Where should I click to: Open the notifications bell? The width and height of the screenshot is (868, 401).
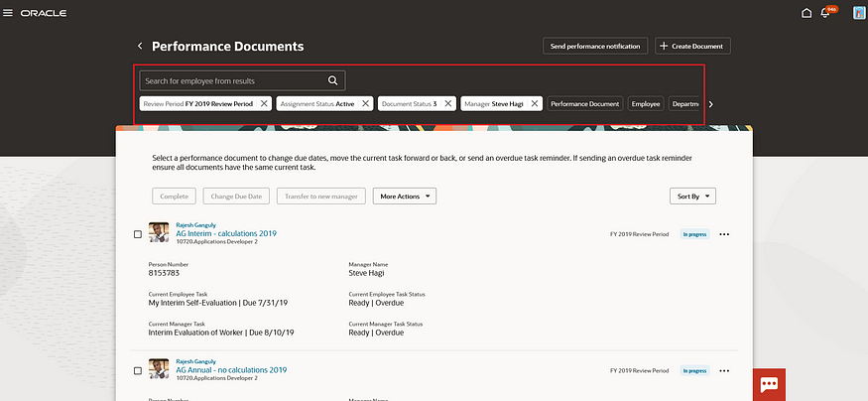pos(824,13)
